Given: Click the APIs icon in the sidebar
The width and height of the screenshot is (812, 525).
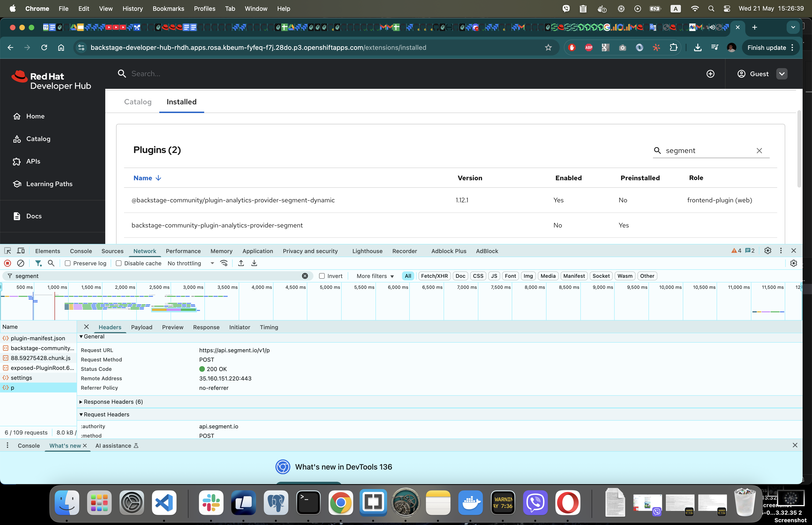Looking at the screenshot, I should (x=17, y=161).
